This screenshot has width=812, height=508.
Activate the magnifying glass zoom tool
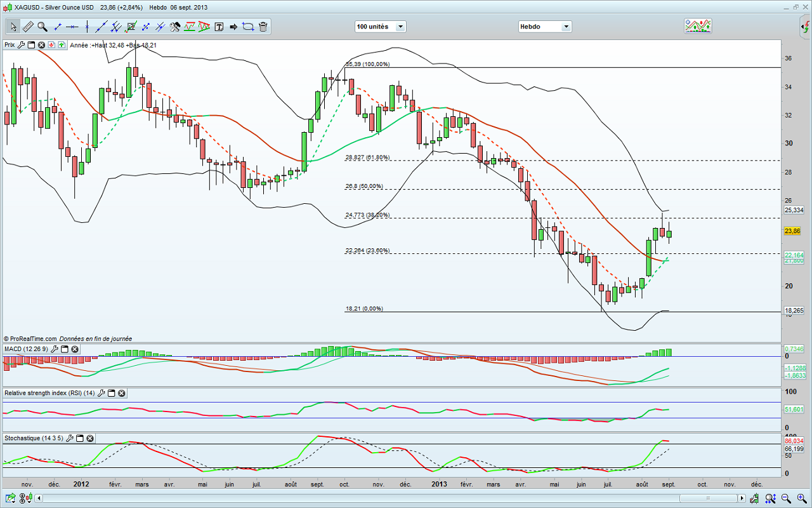coord(43,27)
